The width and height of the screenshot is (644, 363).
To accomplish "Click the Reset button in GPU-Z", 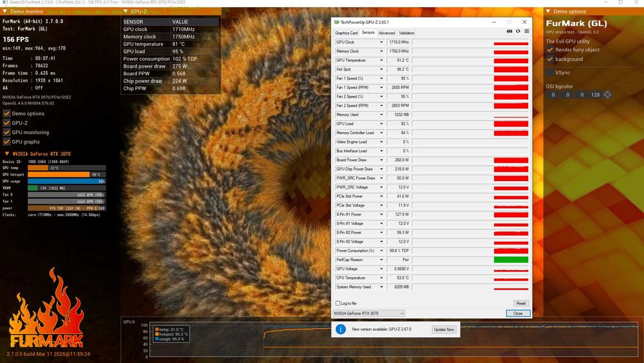I will (x=521, y=304).
